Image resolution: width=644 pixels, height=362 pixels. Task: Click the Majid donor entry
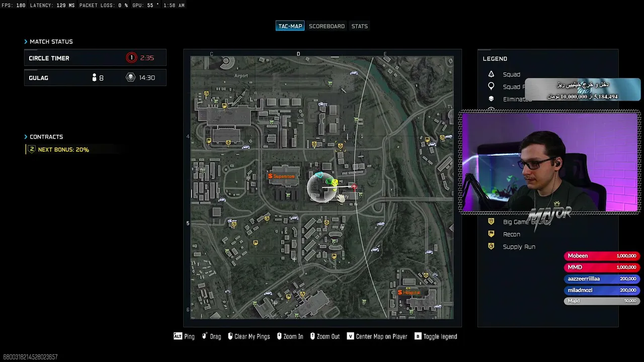[x=602, y=301]
